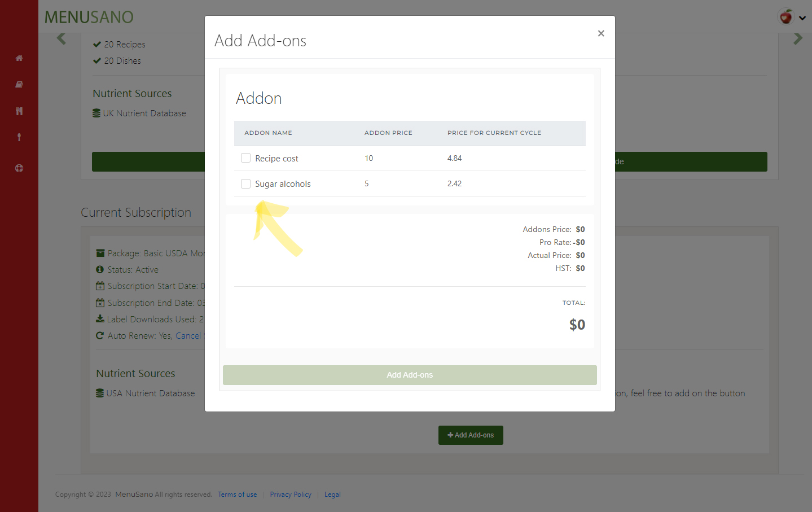Close the Add Add-ons dialog
The image size is (812, 512).
coord(601,33)
